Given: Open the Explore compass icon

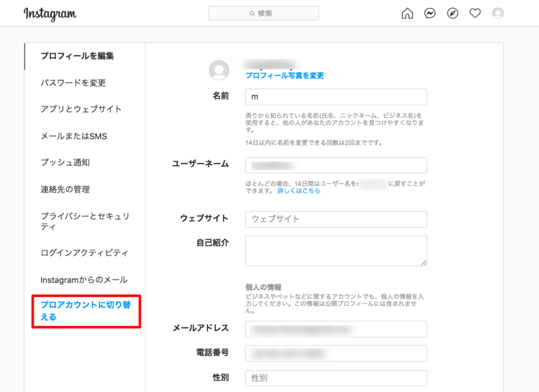Looking at the screenshot, I should click(x=452, y=13).
